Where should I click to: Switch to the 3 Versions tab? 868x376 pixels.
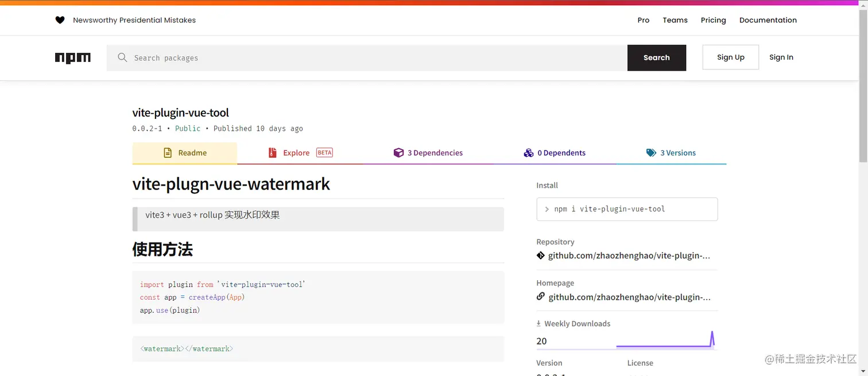[x=671, y=153]
